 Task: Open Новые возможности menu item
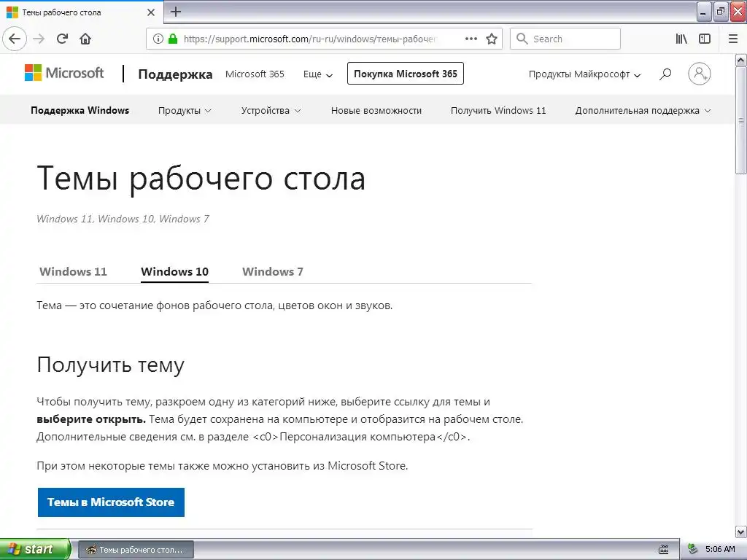click(x=376, y=111)
